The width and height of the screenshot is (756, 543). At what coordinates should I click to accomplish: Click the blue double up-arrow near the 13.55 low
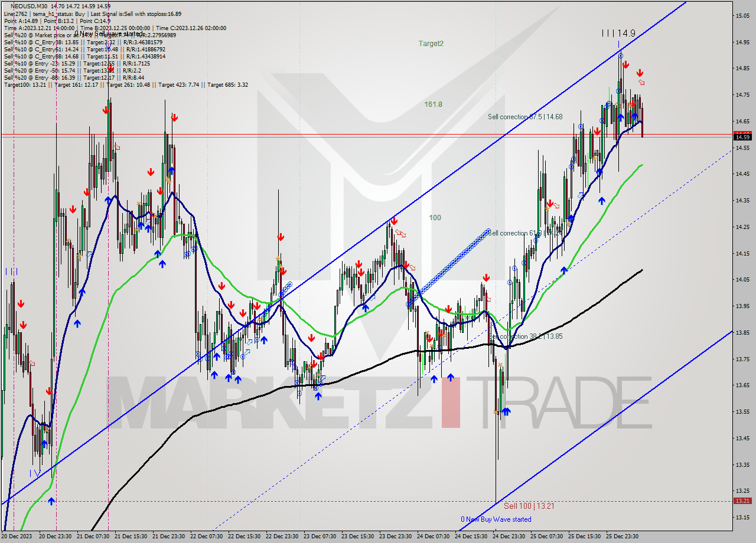click(x=506, y=411)
